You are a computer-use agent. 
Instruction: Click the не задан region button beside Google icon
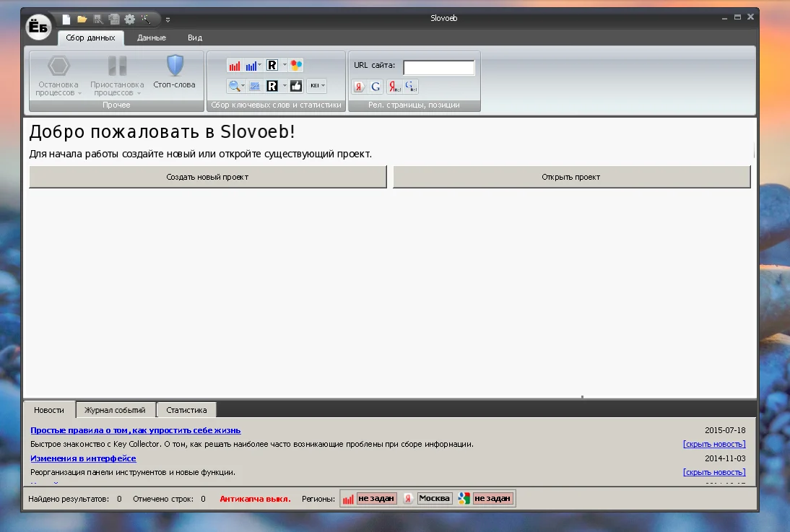click(492, 499)
